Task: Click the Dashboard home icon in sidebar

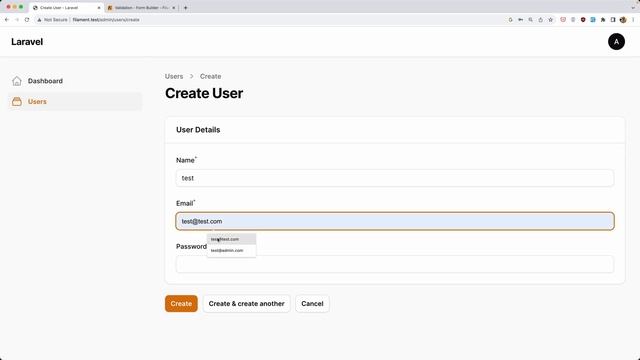Action: coord(17,81)
